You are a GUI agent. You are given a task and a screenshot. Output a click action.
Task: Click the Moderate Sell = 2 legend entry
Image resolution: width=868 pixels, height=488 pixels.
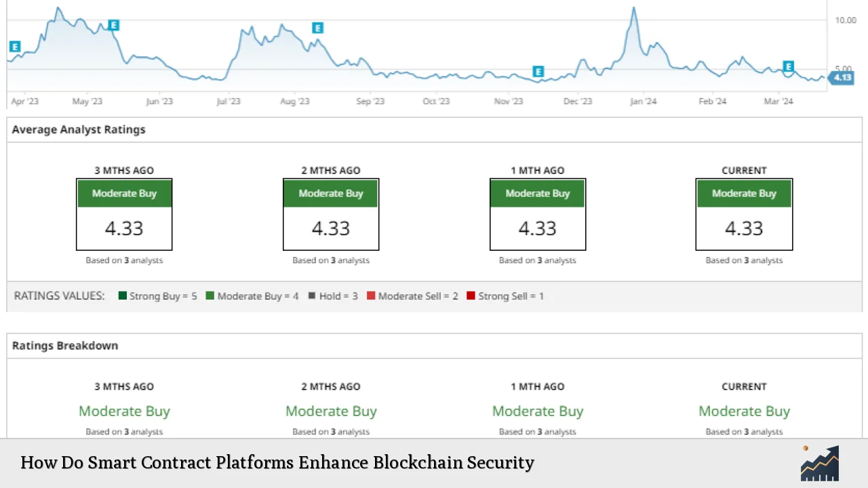click(412, 296)
